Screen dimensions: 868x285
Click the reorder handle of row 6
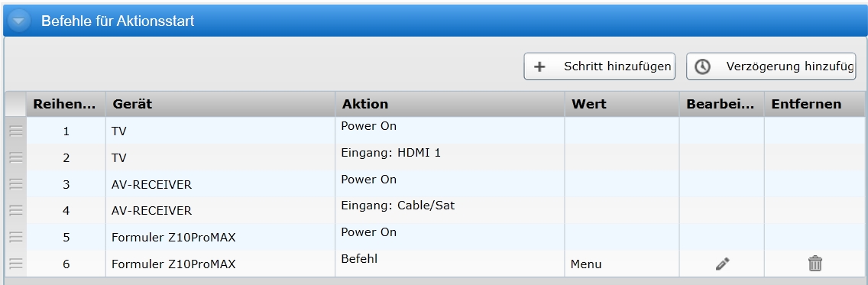16,264
